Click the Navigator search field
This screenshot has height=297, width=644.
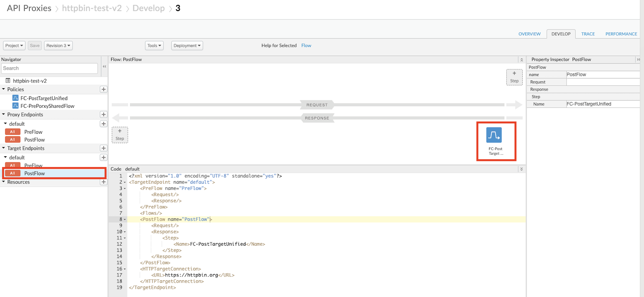[x=49, y=69]
